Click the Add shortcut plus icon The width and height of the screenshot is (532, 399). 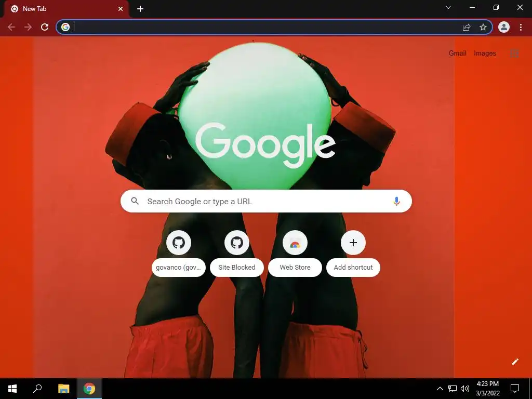(x=353, y=243)
